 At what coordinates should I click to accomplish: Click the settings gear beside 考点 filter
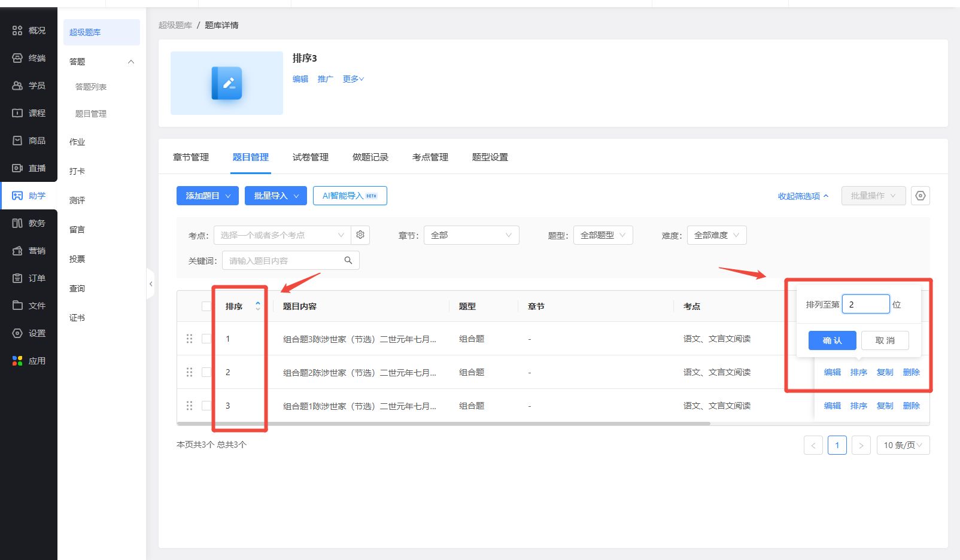[360, 235]
